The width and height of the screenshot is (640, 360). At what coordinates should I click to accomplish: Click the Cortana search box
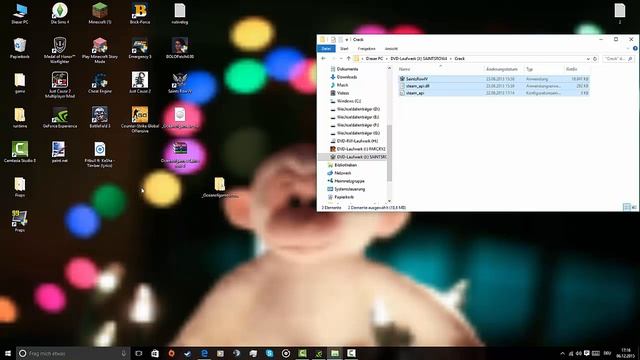pos(73,353)
